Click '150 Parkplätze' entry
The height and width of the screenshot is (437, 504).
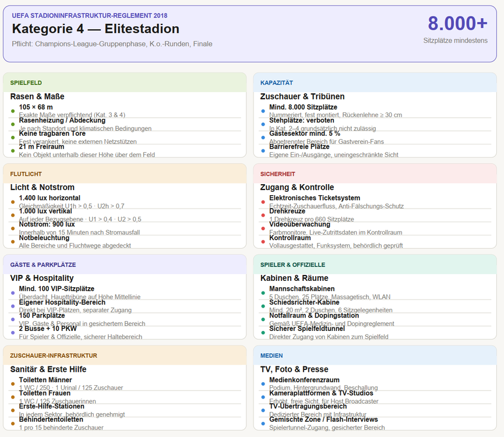(x=42, y=316)
